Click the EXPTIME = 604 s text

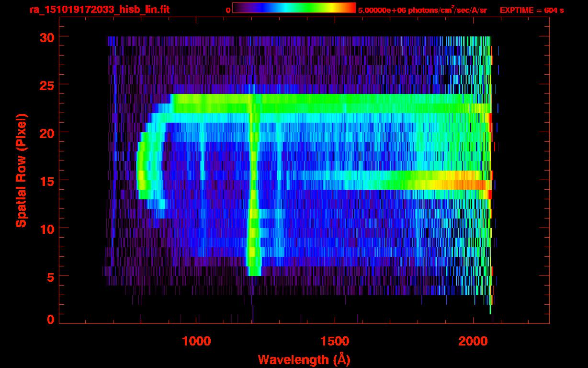531,10
